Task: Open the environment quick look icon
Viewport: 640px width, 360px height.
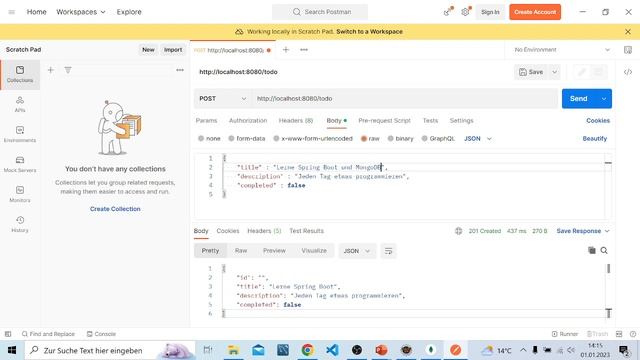Action: pos(628,50)
